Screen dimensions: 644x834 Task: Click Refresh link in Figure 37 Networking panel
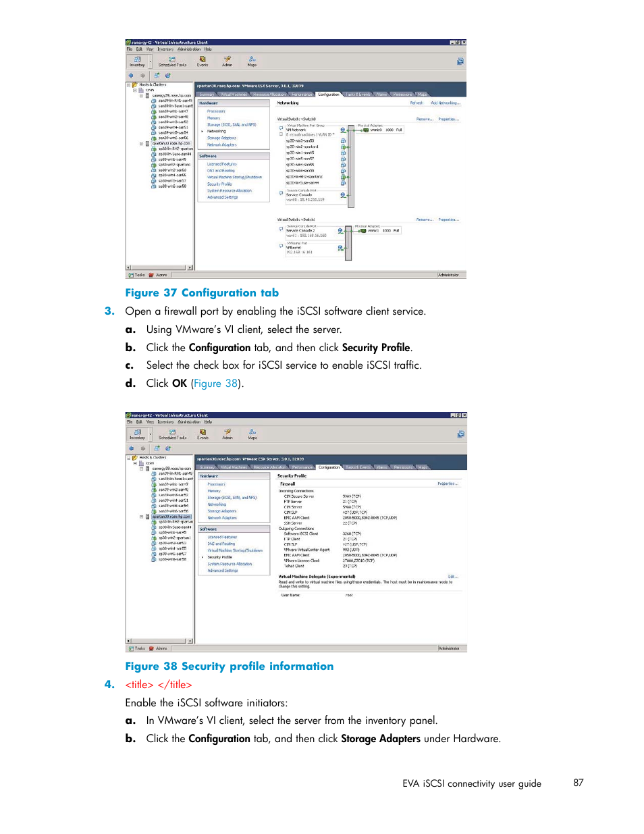tap(417, 103)
